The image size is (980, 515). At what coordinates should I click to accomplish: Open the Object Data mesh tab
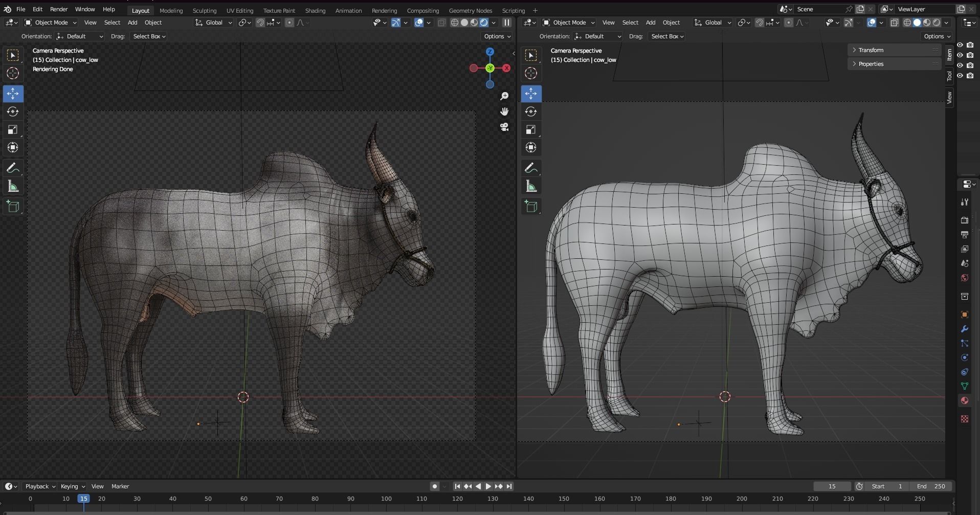tap(965, 386)
